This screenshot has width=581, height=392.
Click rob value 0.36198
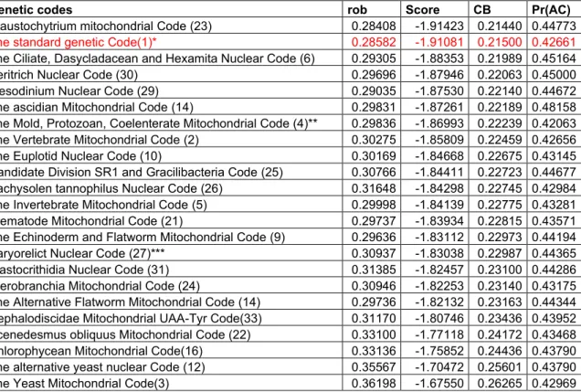(374, 383)
